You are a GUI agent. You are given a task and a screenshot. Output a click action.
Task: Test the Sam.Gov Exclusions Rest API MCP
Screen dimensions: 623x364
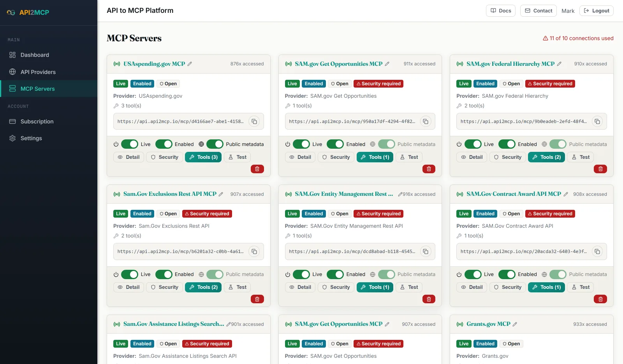(238, 287)
